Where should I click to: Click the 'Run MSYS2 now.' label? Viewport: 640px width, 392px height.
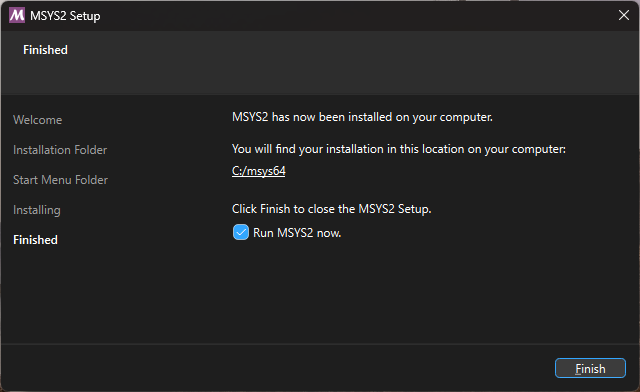[x=297, y=233]
